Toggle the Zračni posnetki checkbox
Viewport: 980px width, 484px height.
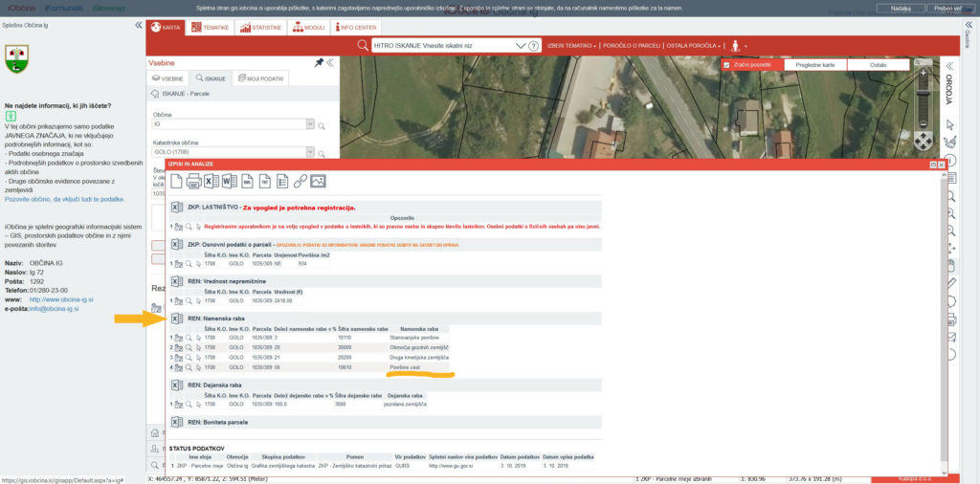coord(727,65)
